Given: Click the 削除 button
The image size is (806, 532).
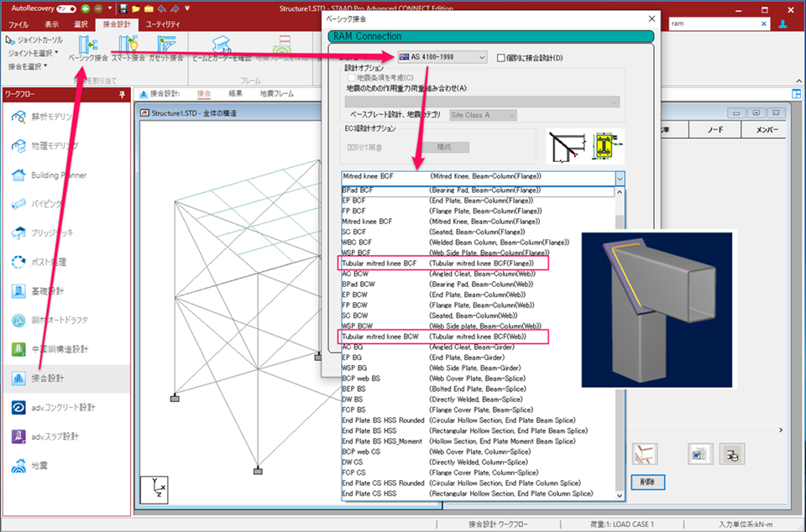Looking at the screenshot, I should click(x=647, y=482).
